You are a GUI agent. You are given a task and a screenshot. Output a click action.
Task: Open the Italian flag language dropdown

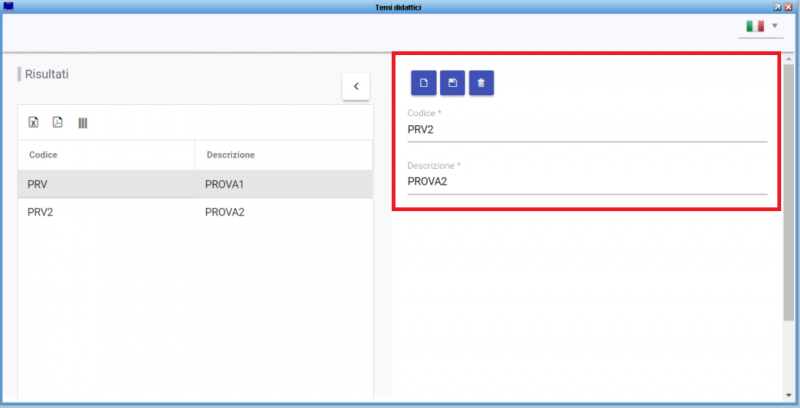pyautogui.click(x=761, y=26)
